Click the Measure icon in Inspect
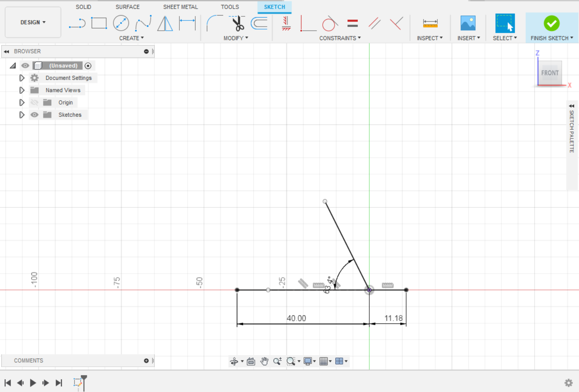 (x=430, y=23)
